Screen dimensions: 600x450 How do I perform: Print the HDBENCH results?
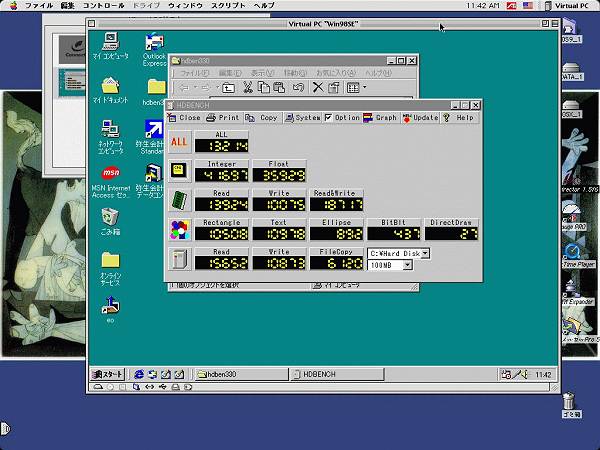click(223, 118)
